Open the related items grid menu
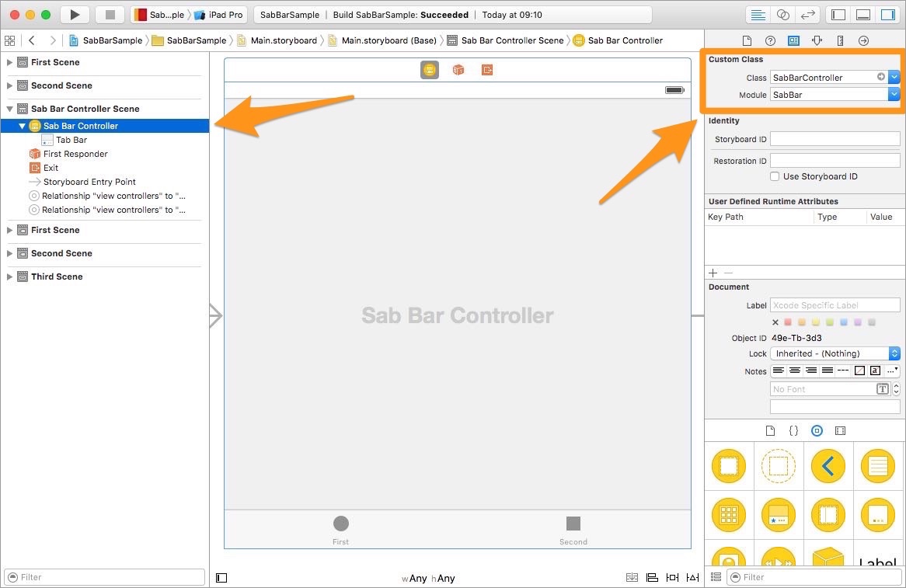The image size is (906, 588). (10, 40)
